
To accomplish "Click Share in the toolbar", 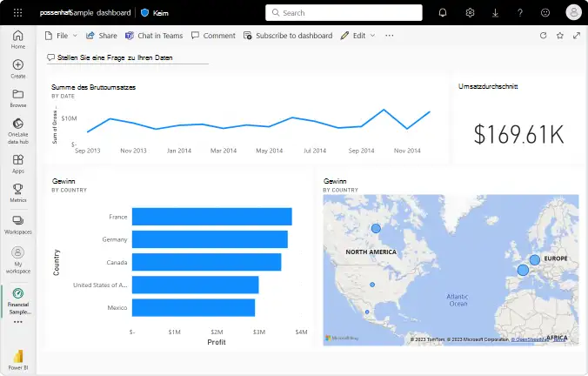I will click(101, 36).
